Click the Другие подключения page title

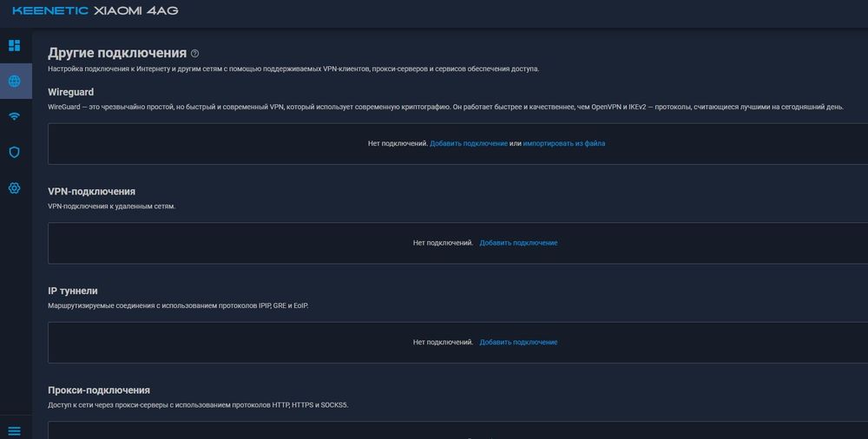(117, 53)
